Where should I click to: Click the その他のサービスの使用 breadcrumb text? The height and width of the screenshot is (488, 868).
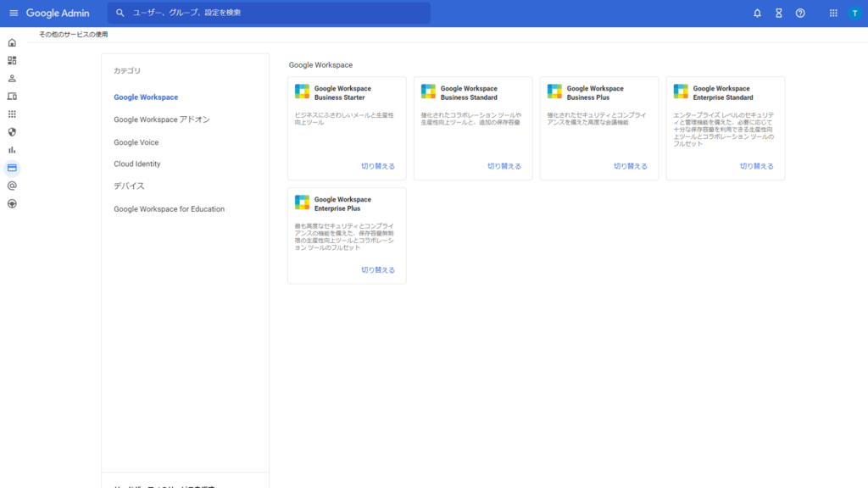click(73, 34)
